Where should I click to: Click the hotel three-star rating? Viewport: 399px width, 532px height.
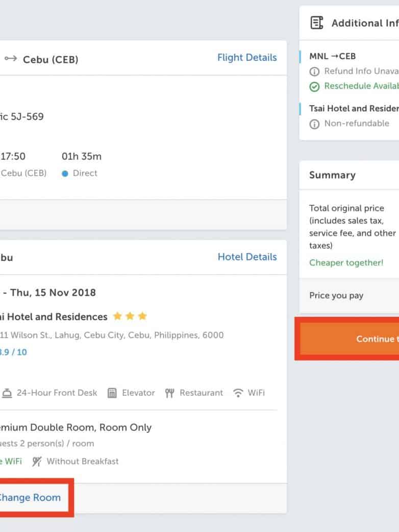click(x=130, y=317)
